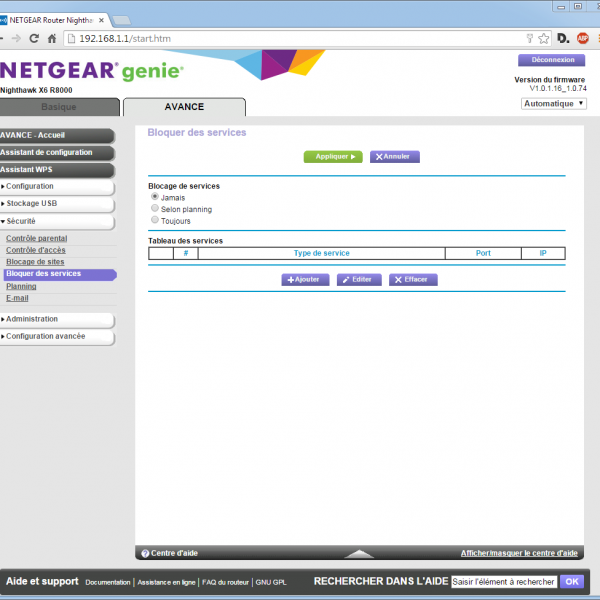Select the Selon planning radio option
The height and width of the screenshot is (600, 600).
[155, 209]
